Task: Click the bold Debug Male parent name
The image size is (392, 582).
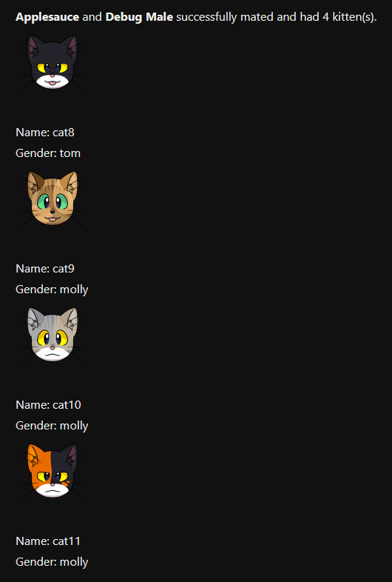Action: point(139,17)
